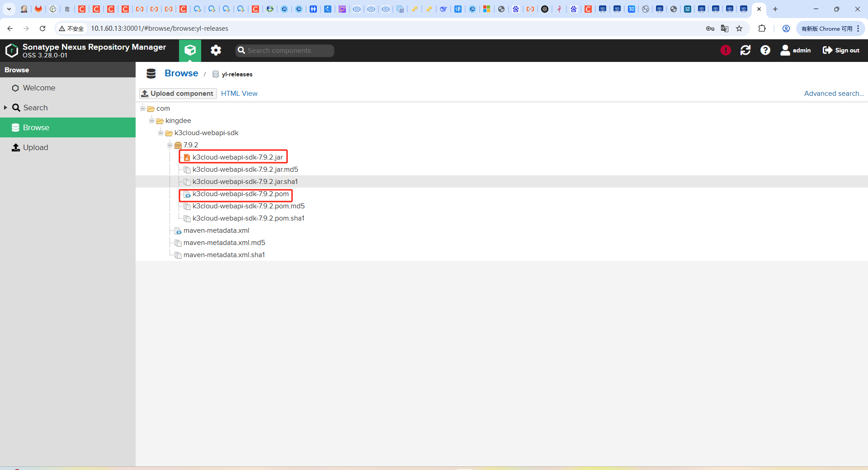The width and height of the screenshot is (868, 470).
Task: Select k3cloud-webapi-sdk-7.9.2.jar.sha1 file
Action: tap(245, 182)
